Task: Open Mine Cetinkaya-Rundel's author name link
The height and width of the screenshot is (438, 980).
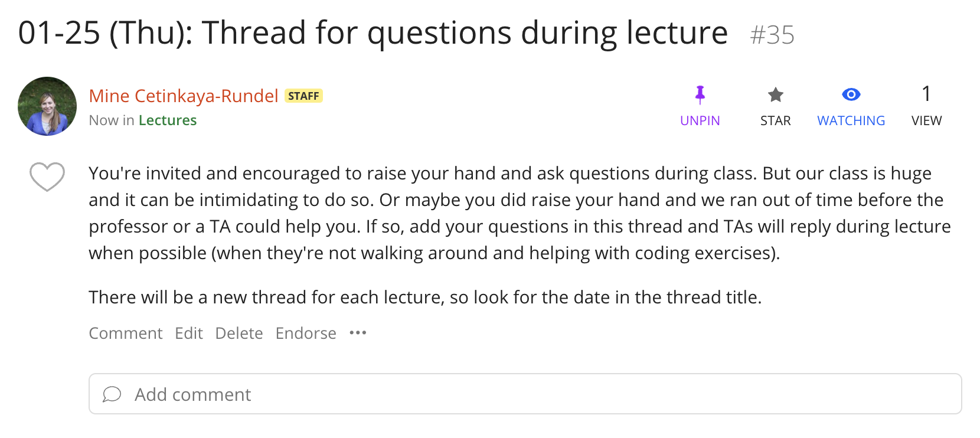Action: 184,96
